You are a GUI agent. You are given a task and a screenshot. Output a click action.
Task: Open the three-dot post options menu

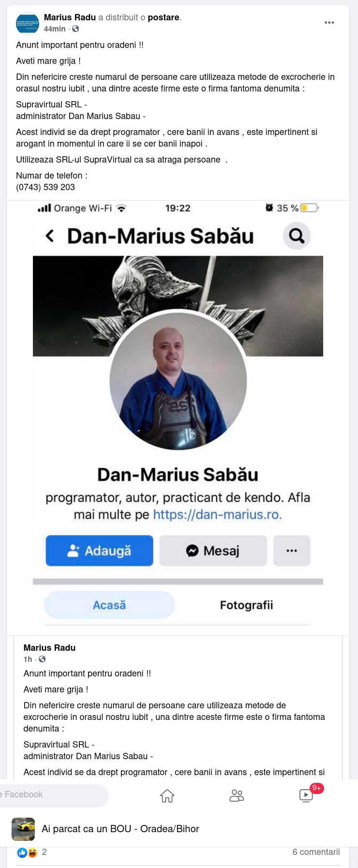(329, 23)
